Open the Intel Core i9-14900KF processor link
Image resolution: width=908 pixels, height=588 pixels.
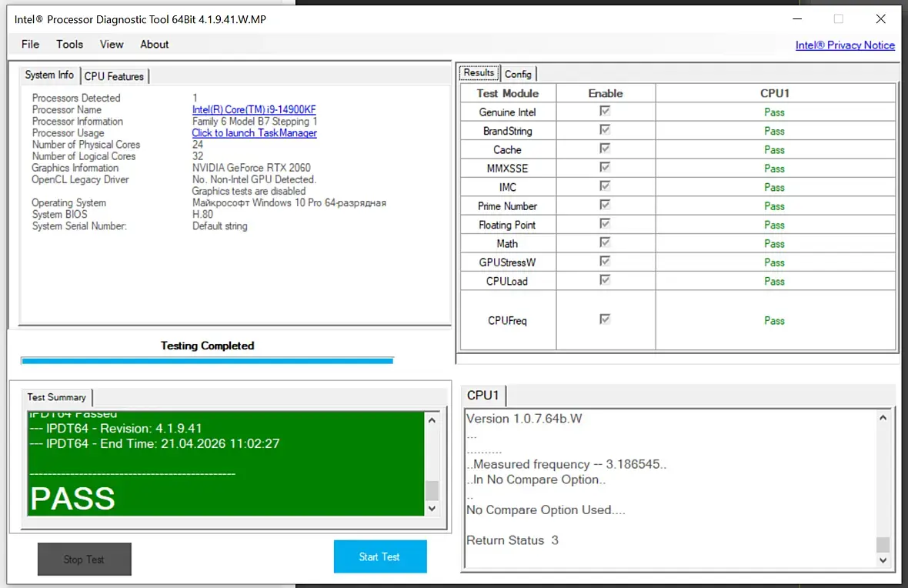point(254,109)
